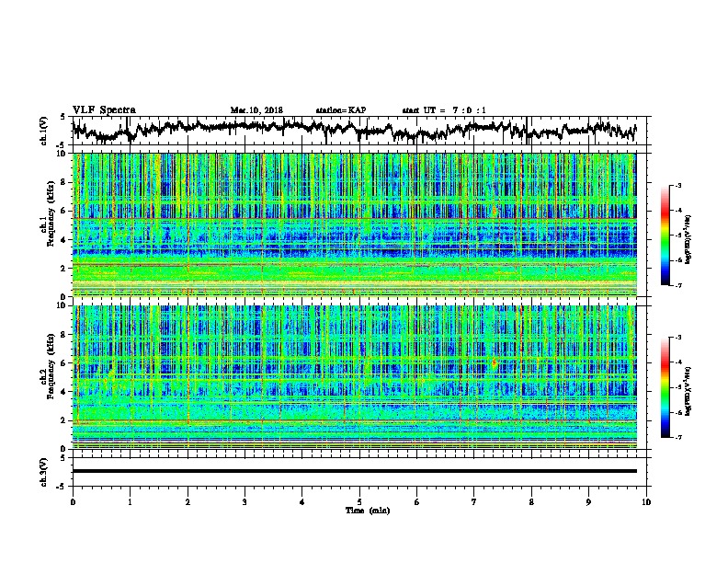This screenshot has width=728, height=563.
Task: Click the log(PSD) label beside ch.2 colorbar
Action: click(688, 391)
